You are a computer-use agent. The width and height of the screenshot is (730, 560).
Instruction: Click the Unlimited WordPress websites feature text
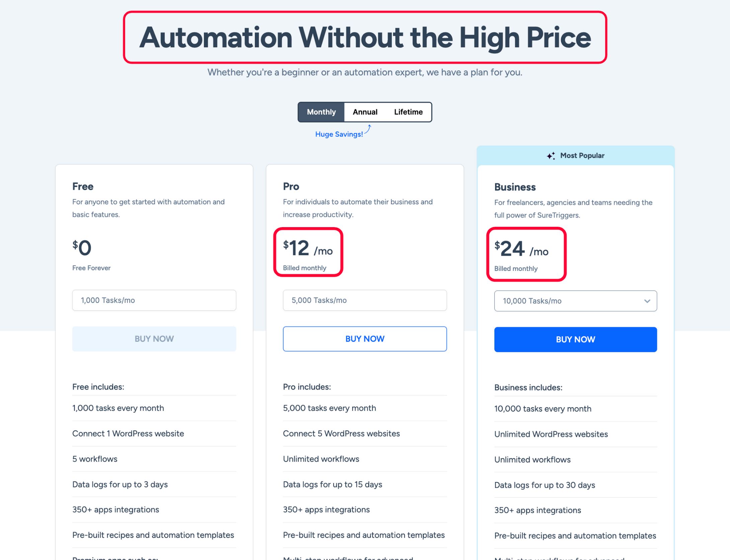pos(551,434)
